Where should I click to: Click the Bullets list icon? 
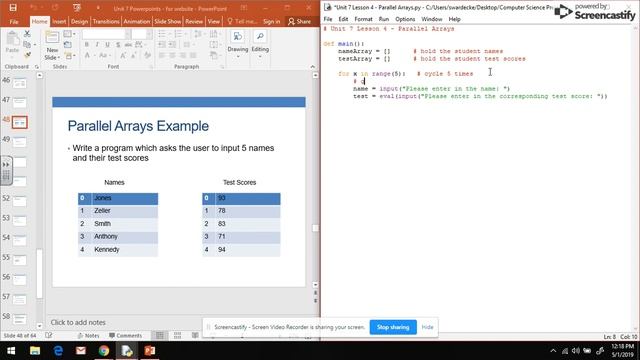(x=162, y=34)
